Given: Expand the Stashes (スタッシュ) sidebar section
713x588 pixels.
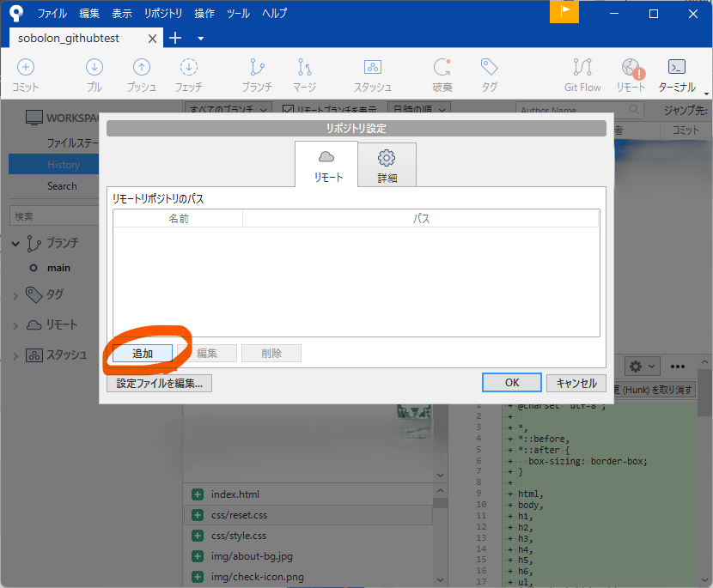Looking at the screenshot, I should click(15, 355).
